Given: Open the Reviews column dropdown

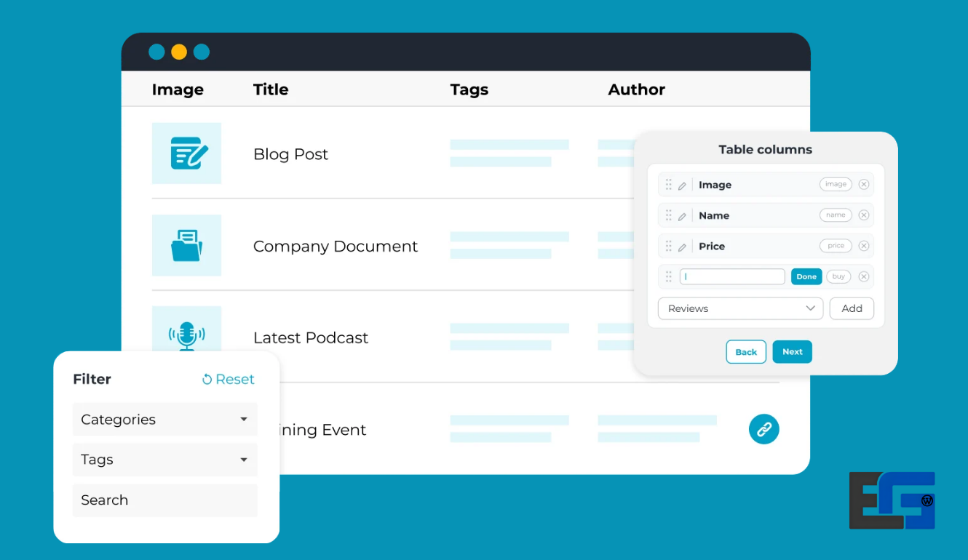Looking at the screenshot, I should point(740,308).
